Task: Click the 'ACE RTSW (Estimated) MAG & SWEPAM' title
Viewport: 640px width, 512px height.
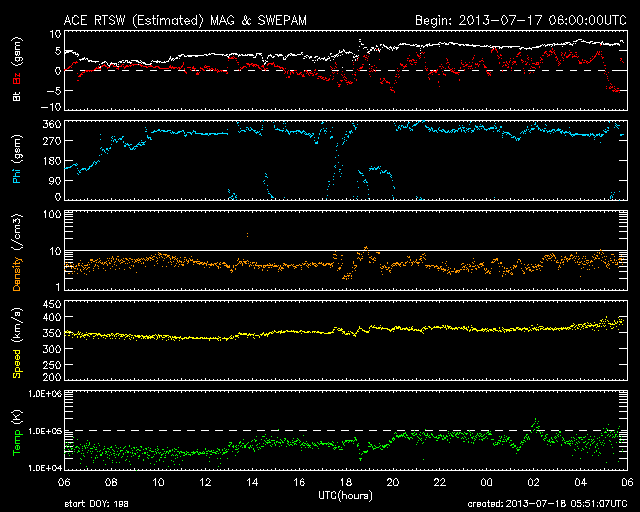Action: [185, 20]
